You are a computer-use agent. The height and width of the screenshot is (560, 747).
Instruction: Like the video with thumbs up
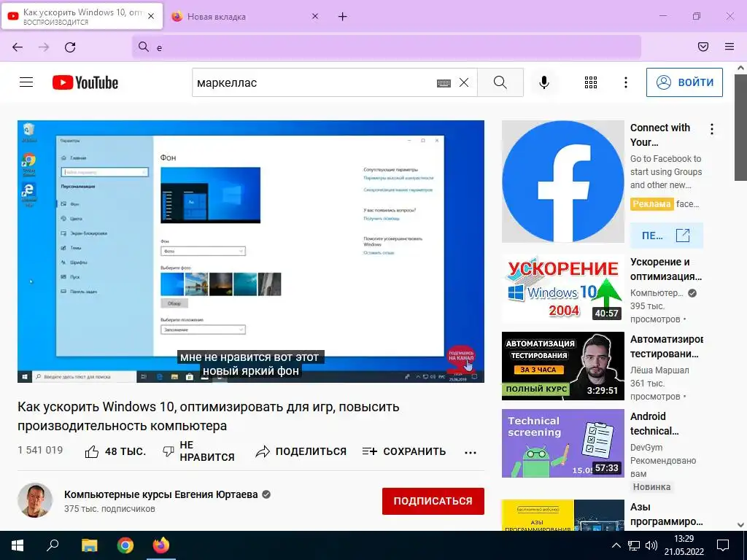pyautogui.click(x=115, y=451)
